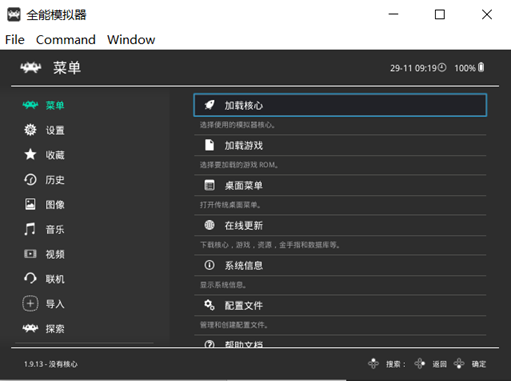Open the 视频 video entry

coord(55,254)
